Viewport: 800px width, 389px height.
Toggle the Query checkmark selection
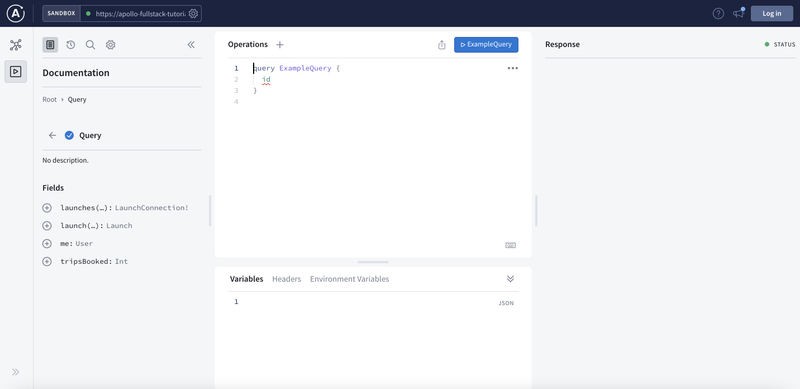tap(69, 135)
